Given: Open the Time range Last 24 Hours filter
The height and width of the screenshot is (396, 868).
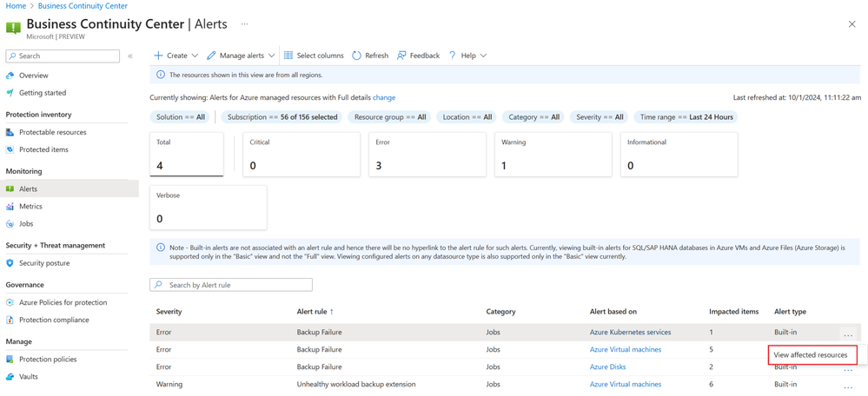Looking at the screenshot, I should pos(686,117).
